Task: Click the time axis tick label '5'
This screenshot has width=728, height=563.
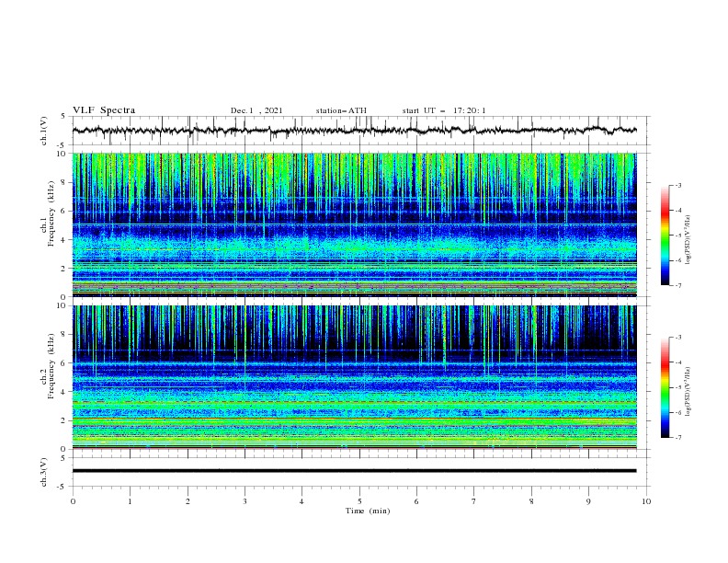Action: tap(359, 501)
